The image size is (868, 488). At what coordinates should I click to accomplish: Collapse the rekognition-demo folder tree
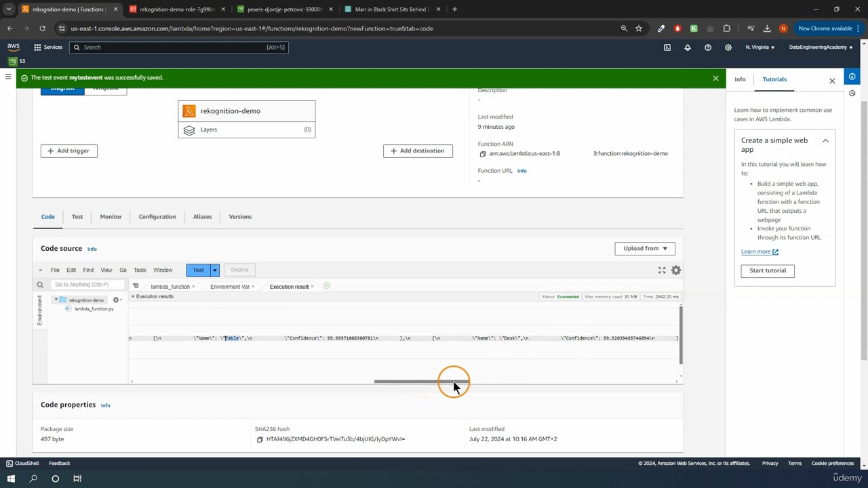click(x=56, y=300)
